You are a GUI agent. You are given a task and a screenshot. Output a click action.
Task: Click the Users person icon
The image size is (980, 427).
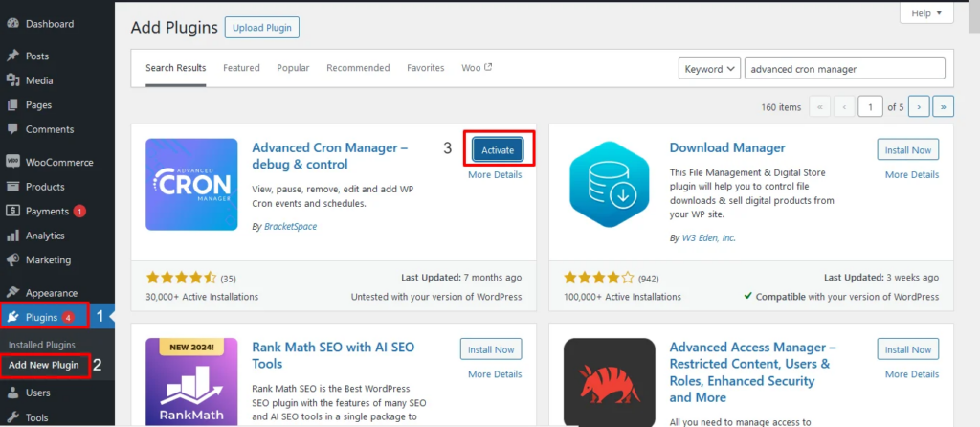[12, 393]
